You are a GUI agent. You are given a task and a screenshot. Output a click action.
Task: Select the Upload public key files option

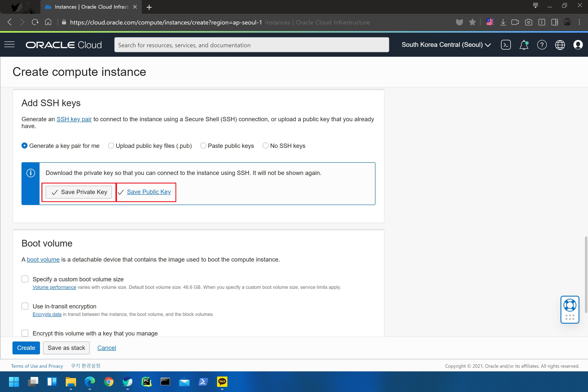[x=111, y=145]
